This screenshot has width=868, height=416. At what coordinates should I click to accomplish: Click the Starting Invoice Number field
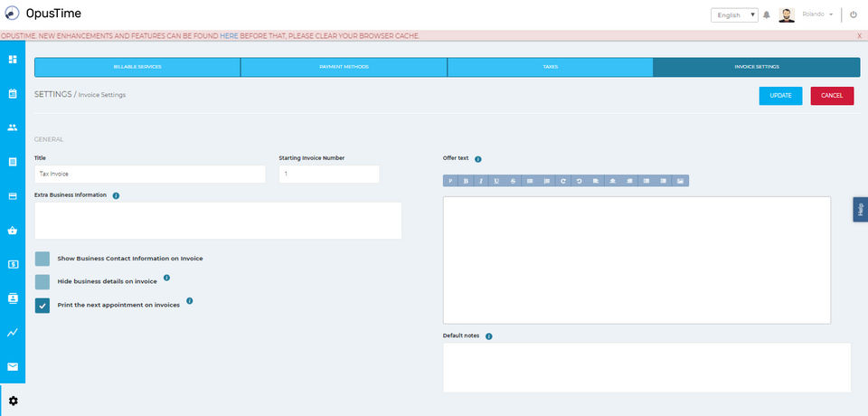point(329,174)
